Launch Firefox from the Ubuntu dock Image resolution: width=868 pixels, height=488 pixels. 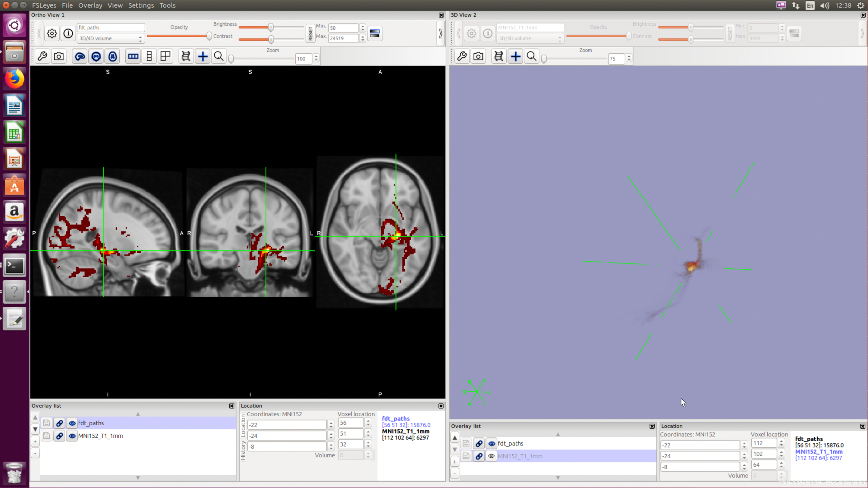pyautogui.click(x=14, y=78)
